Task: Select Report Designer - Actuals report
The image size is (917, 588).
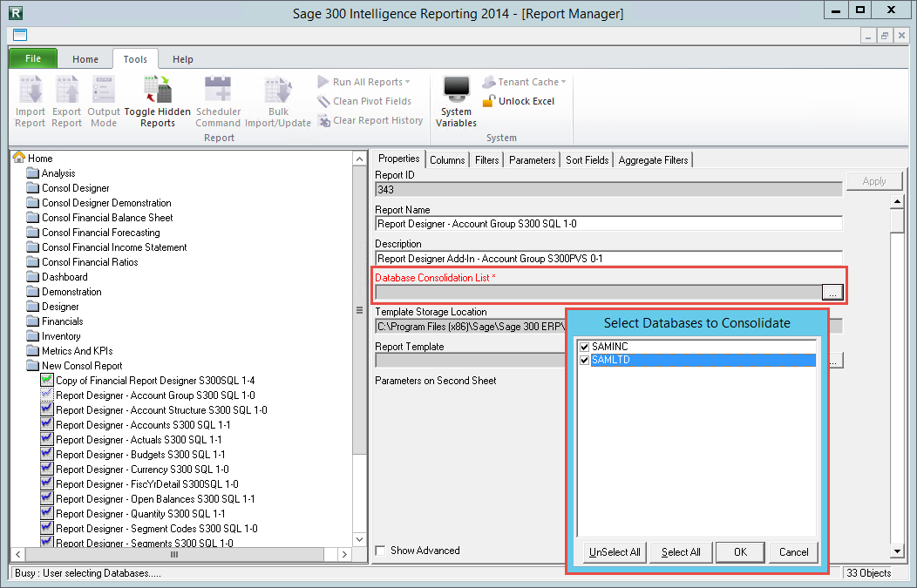Action: pos(132,440)
